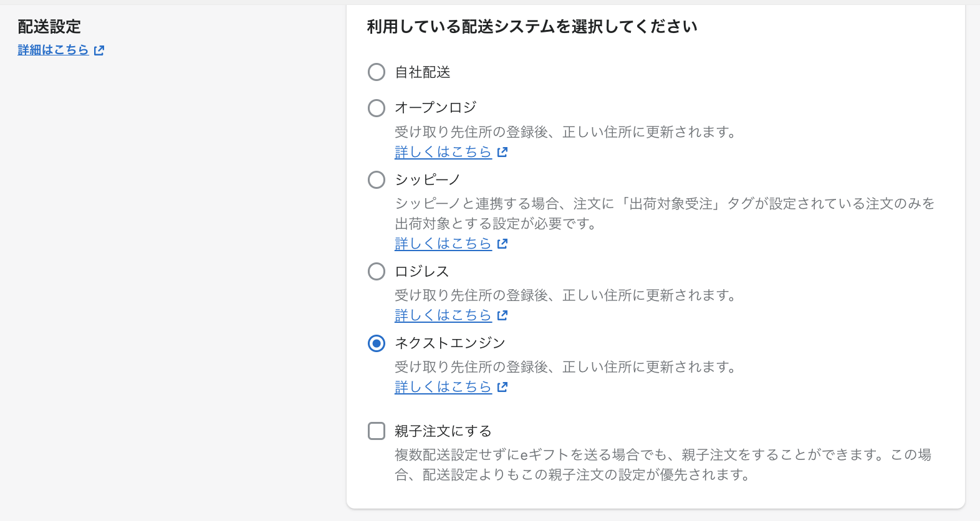The width and height of the screenshot is (980, 521).
Task: Click the 自社配送 option label text
Action: (x=423, y=72)
